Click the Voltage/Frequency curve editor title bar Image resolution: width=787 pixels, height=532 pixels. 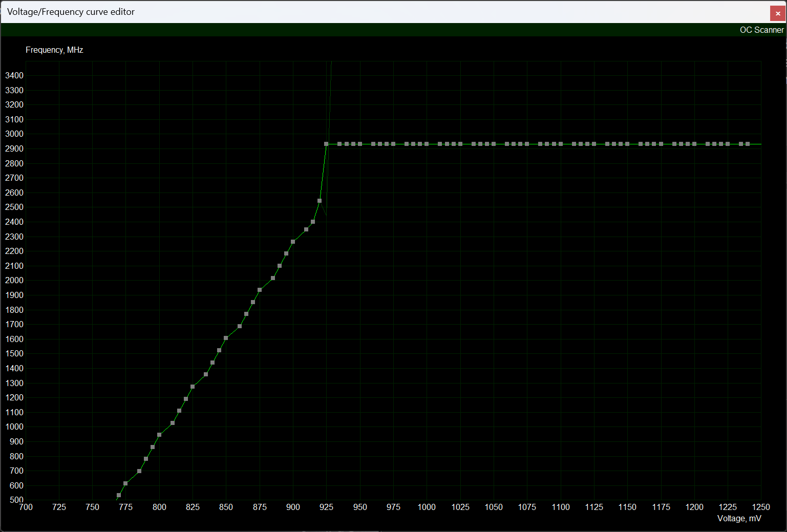tap(358, 12)
